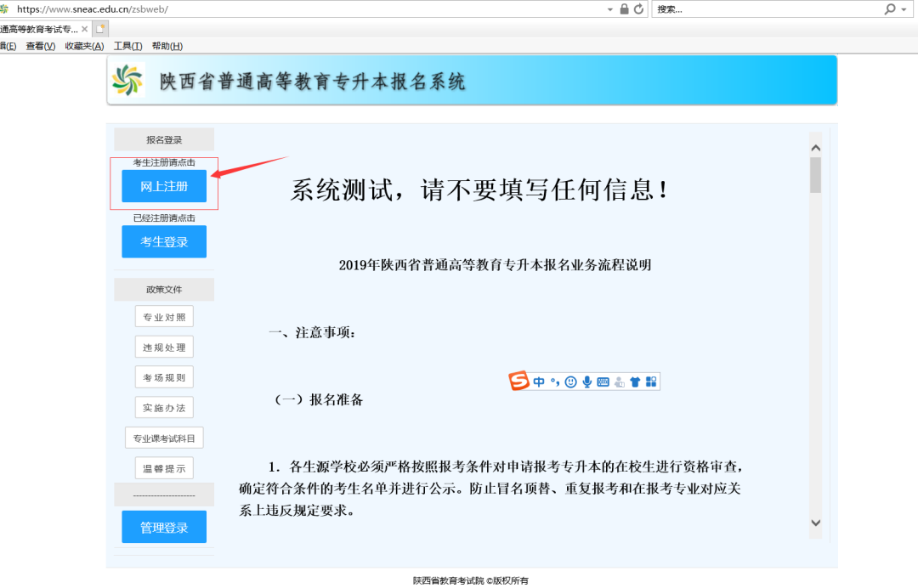Open the soft keyboard icon on the IME bar
Screen dimensions: 918x588
tap(603, 382)
